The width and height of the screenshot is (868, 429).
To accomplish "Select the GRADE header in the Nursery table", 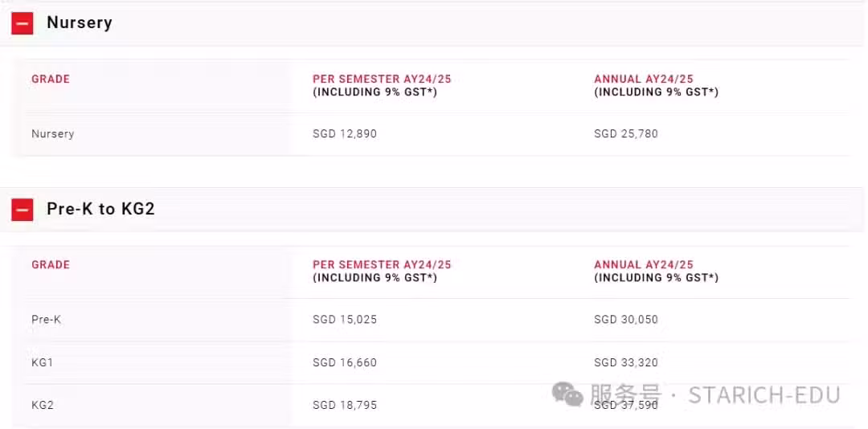I will (x=51, y=80).
